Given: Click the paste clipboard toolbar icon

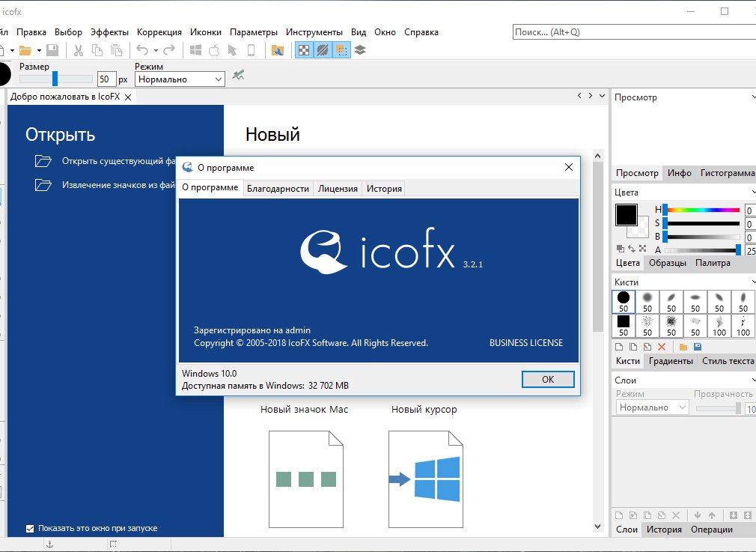Looking at the screenshot, I should pyautogui.click(x=116, y=50).
